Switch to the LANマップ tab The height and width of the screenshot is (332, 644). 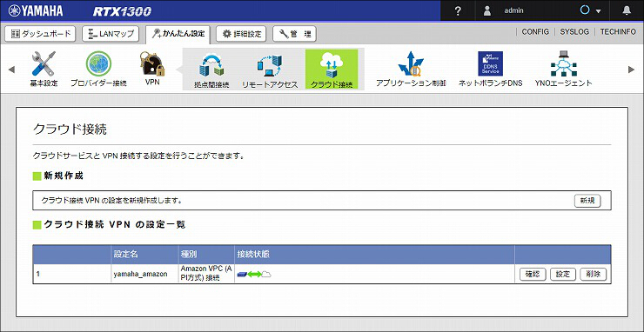click(x=111, y=34)
